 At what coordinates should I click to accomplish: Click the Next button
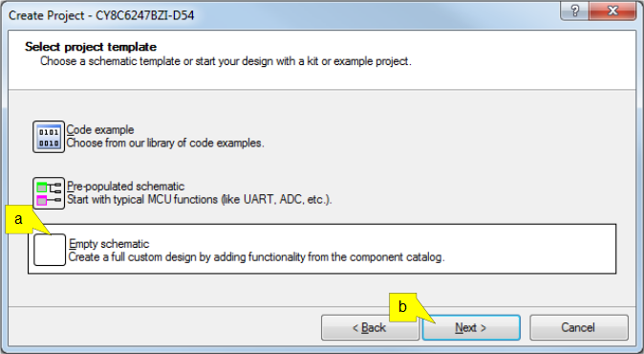click(x=471, y=327)
